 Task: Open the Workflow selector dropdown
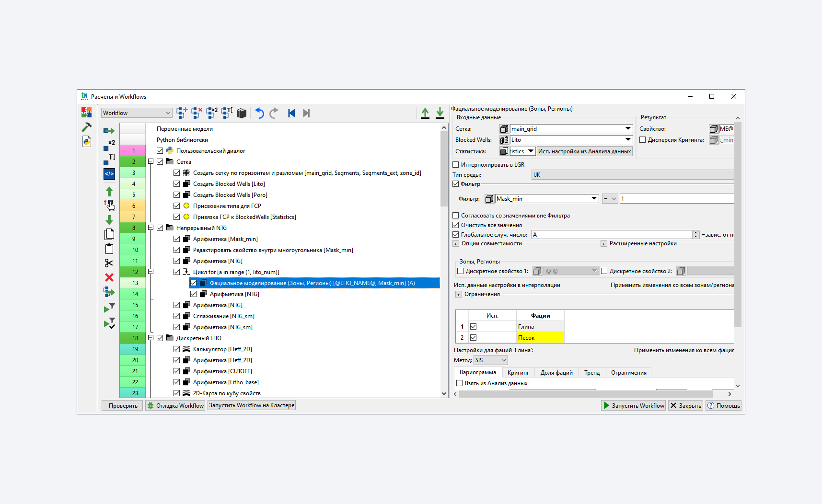(137, 113)
